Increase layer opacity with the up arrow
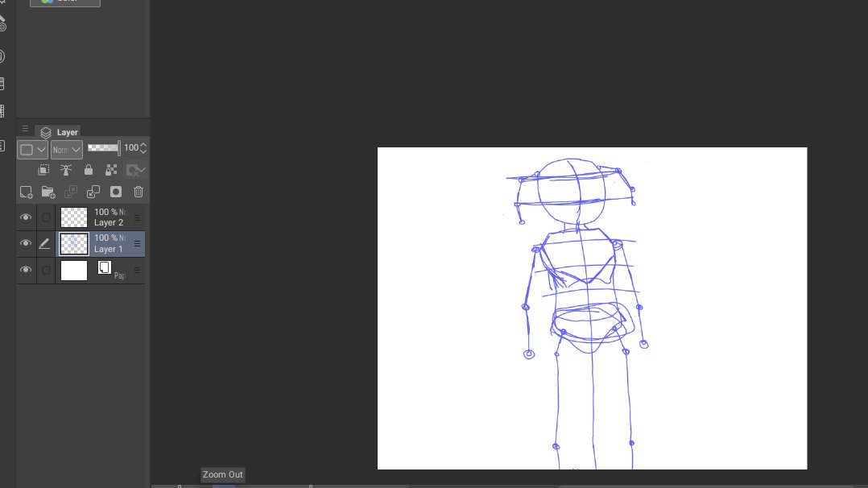868x488 pixels. (143, 145)
